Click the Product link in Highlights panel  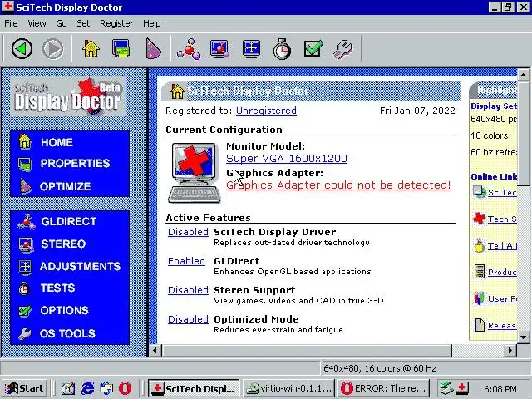502,272
